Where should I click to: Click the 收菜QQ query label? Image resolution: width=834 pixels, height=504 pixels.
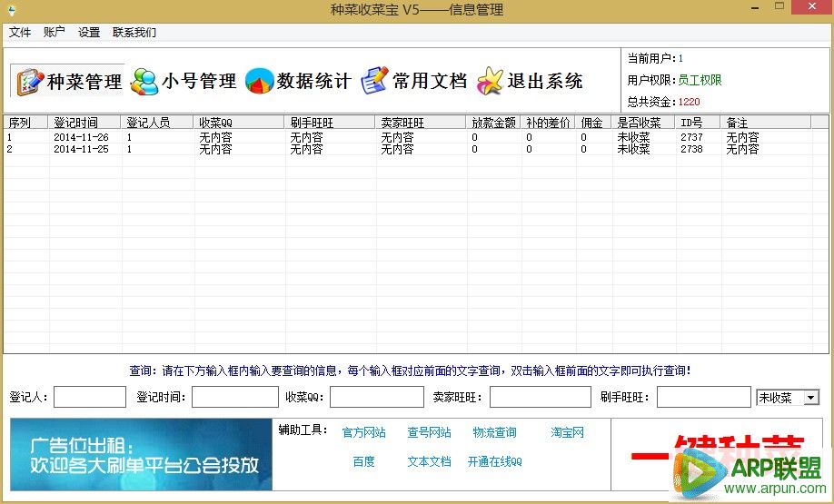[304, 397]
